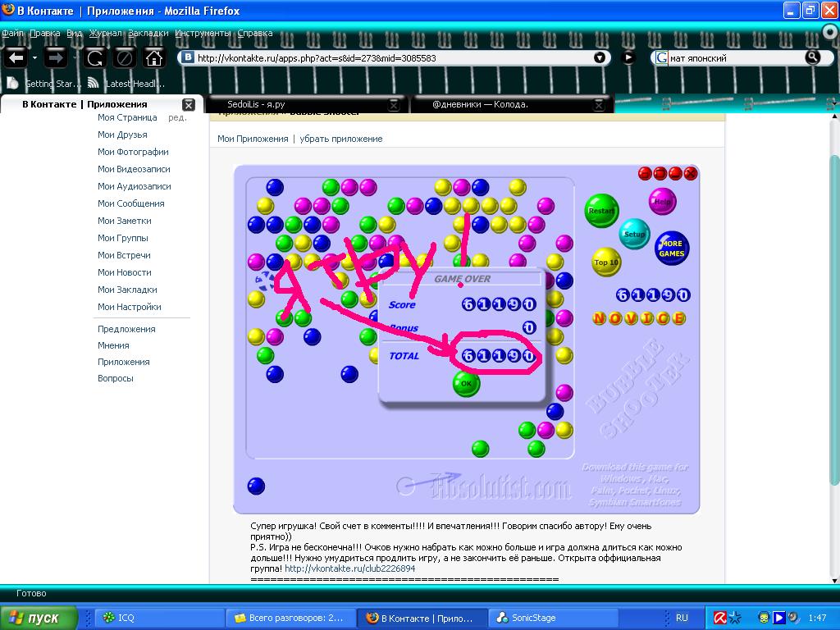The width and height of the screenshot is (840, 630).
Task: Open the game Help bubble
Action: click(663, 202)
